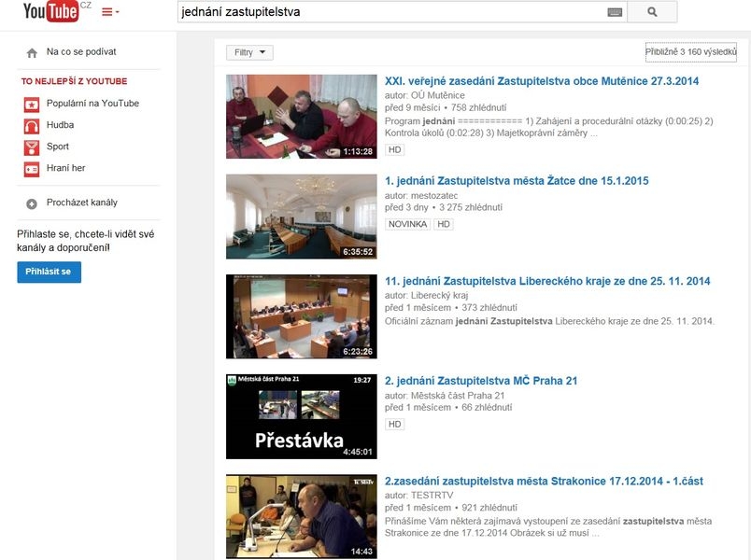Open XXI. veřejné zasedání Zastupitelstva obce Mutěnice link

tap(542, 81)
